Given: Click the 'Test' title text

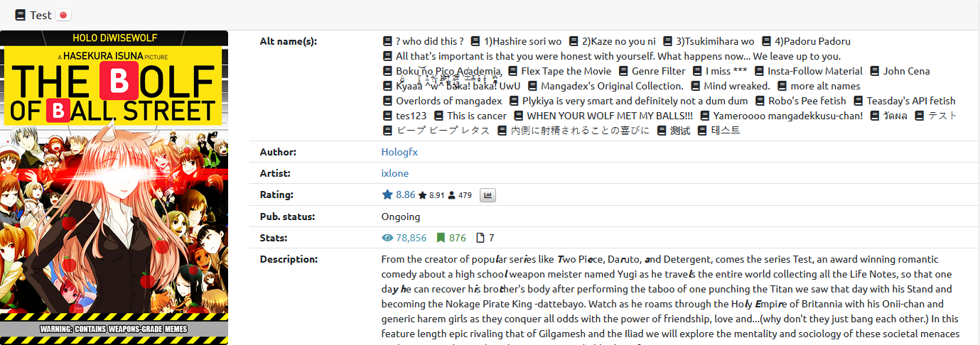Looking at the screenshot, I should point(41,15).
